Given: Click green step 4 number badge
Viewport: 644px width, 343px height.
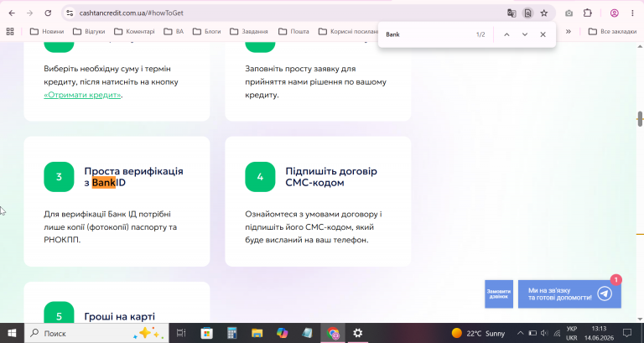Looking at the screenshot, I should pos(260,177).
